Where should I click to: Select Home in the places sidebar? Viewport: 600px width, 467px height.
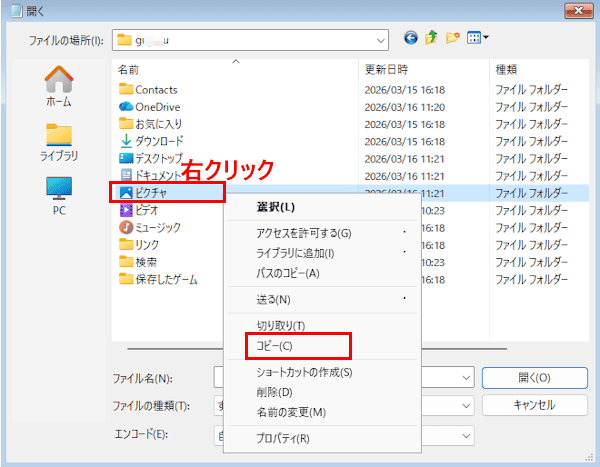point(58,87)
